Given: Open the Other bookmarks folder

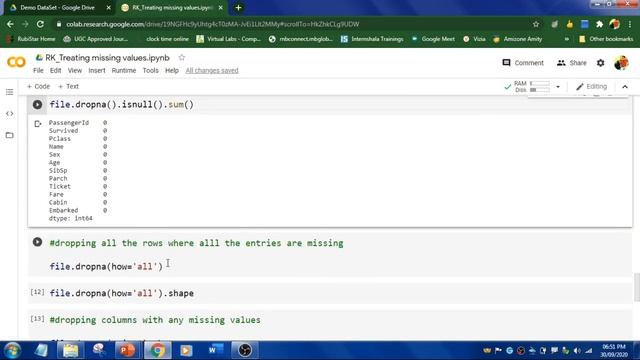Looking at the screenshot, I should (x=606, y=39).
